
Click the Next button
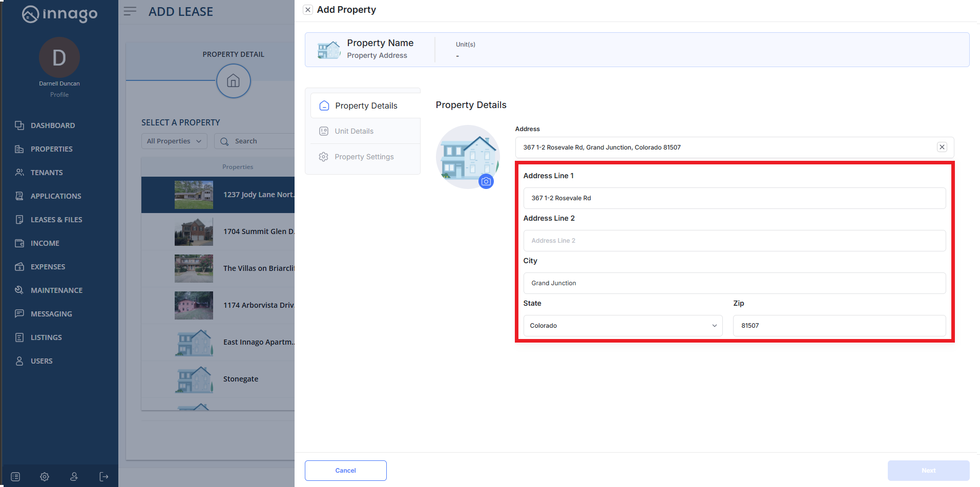coord(928,471)
